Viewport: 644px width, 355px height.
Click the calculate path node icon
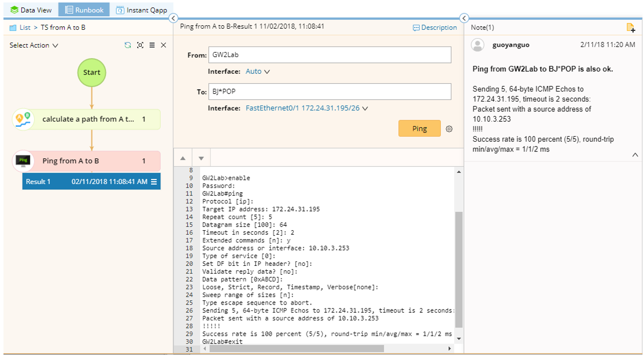[23, 119]
